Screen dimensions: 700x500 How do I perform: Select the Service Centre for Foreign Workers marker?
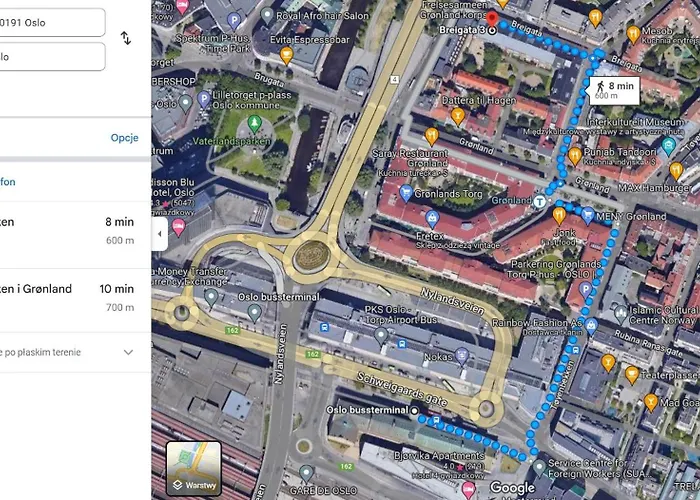tap(539, 468)
